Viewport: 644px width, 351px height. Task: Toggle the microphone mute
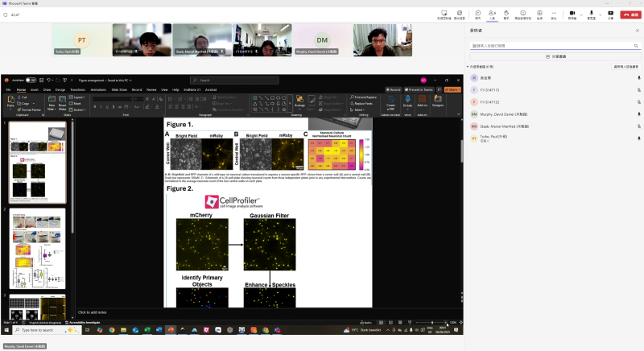coord(592,14)
